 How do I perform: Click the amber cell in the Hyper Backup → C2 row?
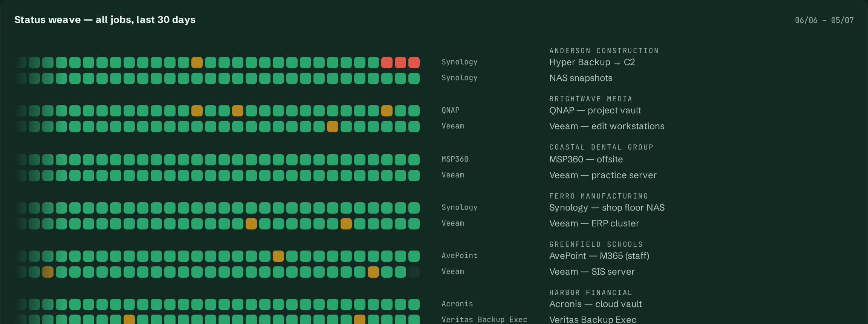(x=197, y=63)
